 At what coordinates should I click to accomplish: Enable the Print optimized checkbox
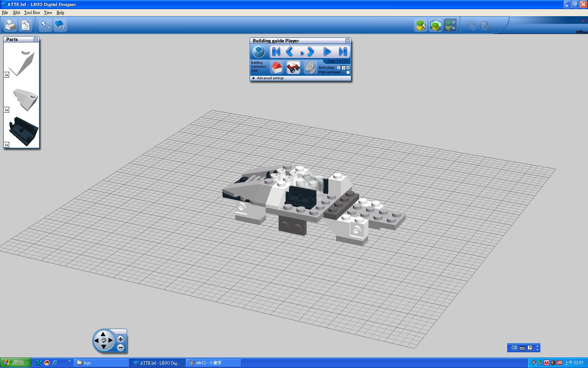(348, 72)
